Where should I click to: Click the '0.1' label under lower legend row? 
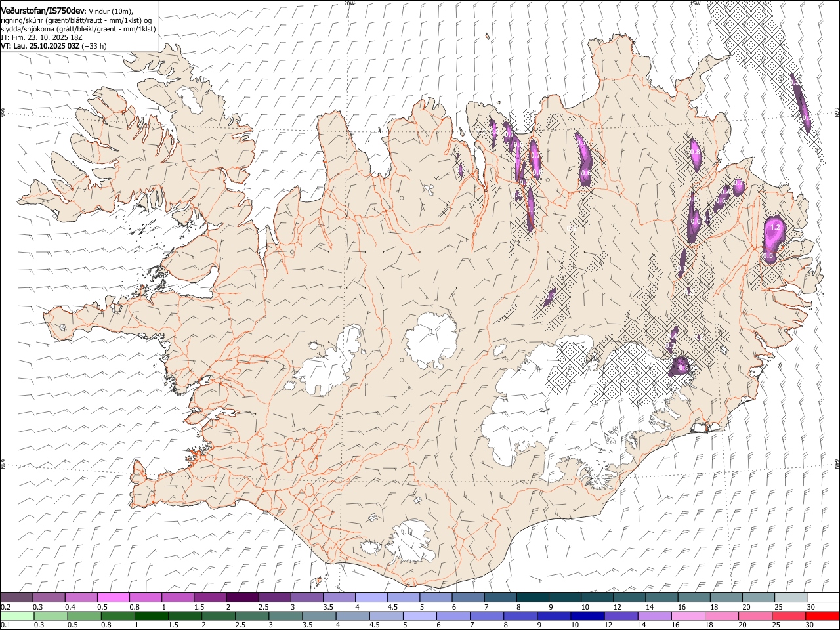[5, 625]
